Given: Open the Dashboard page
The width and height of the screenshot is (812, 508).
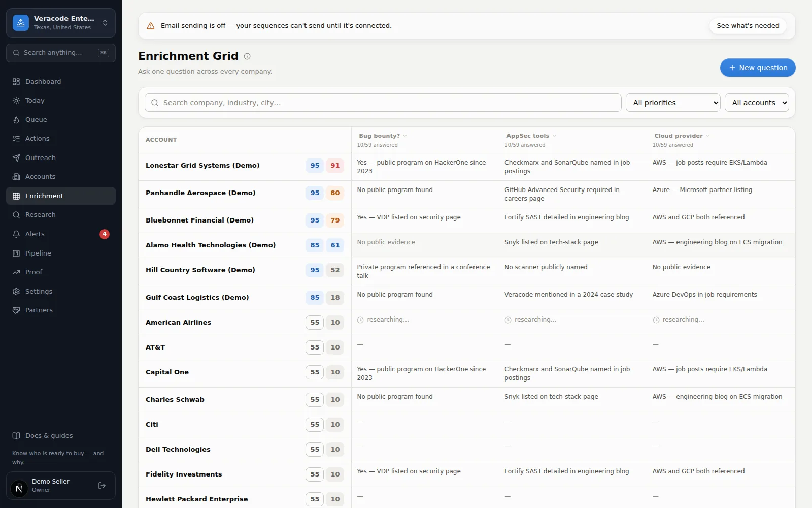Looking at the screenshot, I should (61, 82).
